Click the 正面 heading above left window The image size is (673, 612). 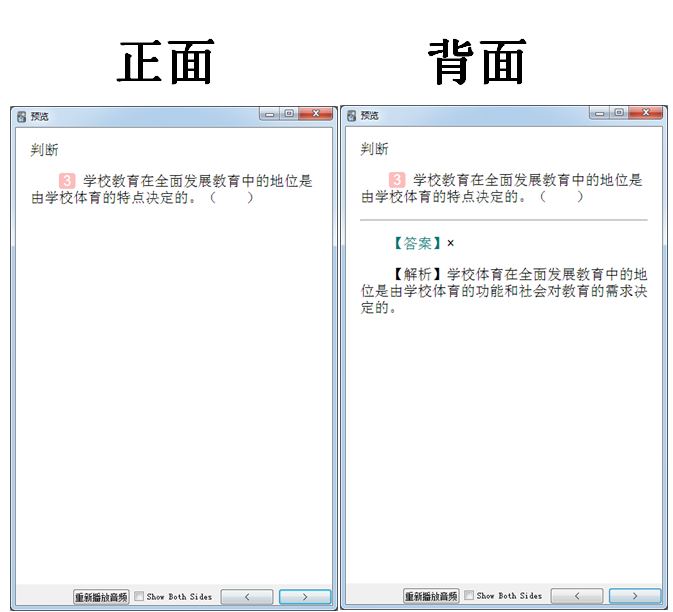(x=166, y=62)
